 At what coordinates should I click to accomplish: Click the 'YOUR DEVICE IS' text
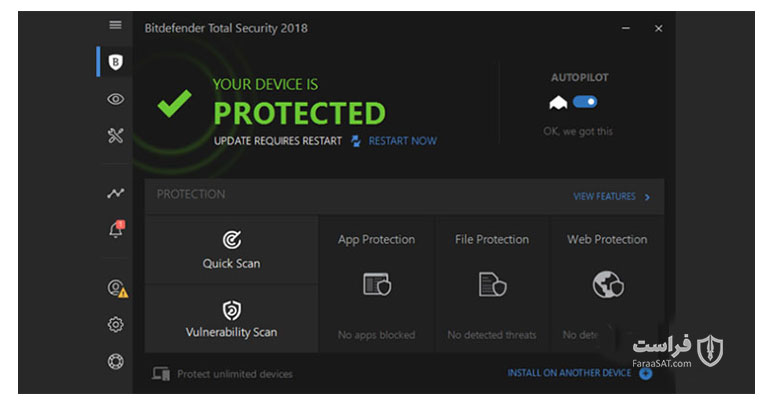(x=265, y=85)
